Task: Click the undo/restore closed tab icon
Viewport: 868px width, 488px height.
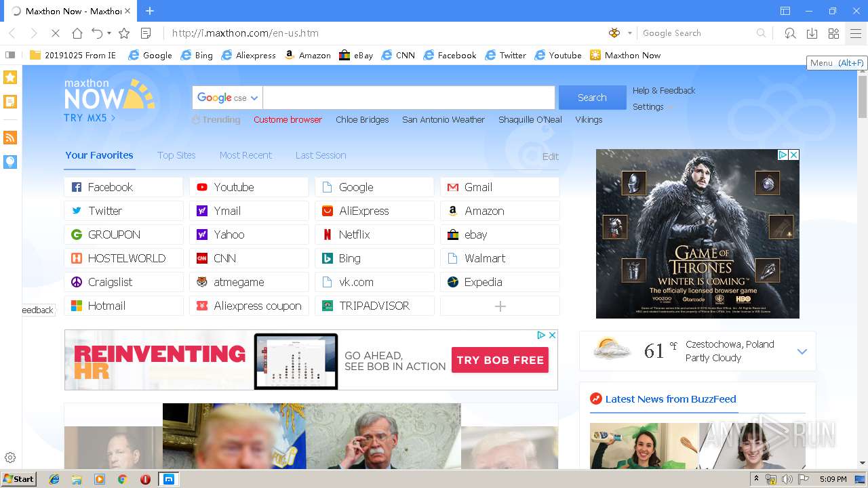Action: point(97,33)
